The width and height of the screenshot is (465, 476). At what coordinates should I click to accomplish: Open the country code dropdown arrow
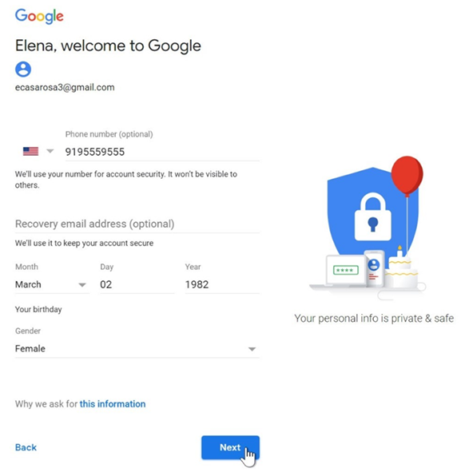click(50, 151)
